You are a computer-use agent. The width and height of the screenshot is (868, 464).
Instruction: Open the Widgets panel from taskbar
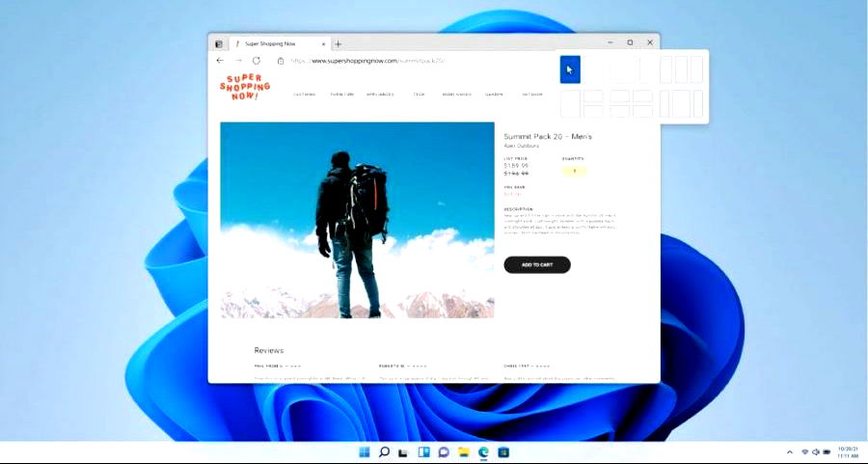424,452
